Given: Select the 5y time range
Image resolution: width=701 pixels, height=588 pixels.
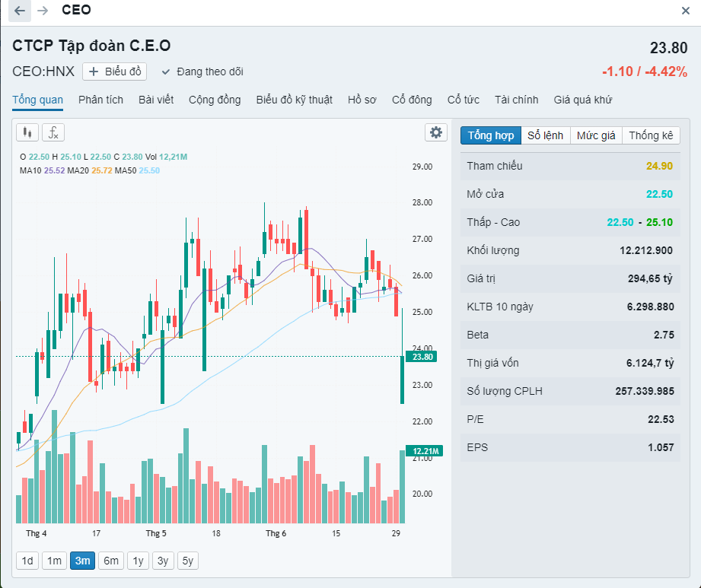Looking at the screenshot, I should coord(187,561).
